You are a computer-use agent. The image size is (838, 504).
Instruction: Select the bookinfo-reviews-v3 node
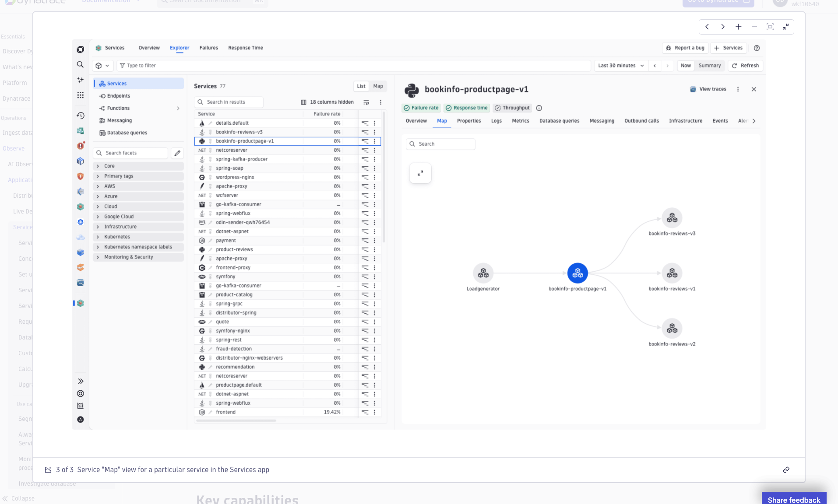pyautogui.click(x=672, y=218)
